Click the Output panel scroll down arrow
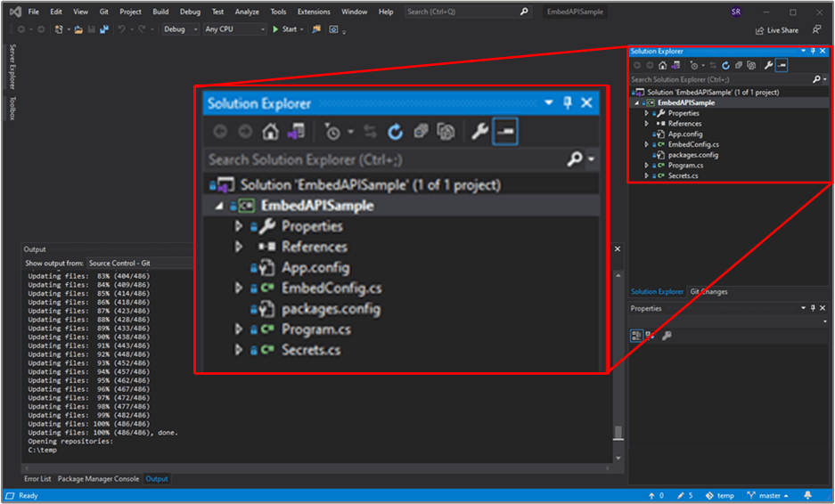The image size is (835, 504). click(618, 458)
